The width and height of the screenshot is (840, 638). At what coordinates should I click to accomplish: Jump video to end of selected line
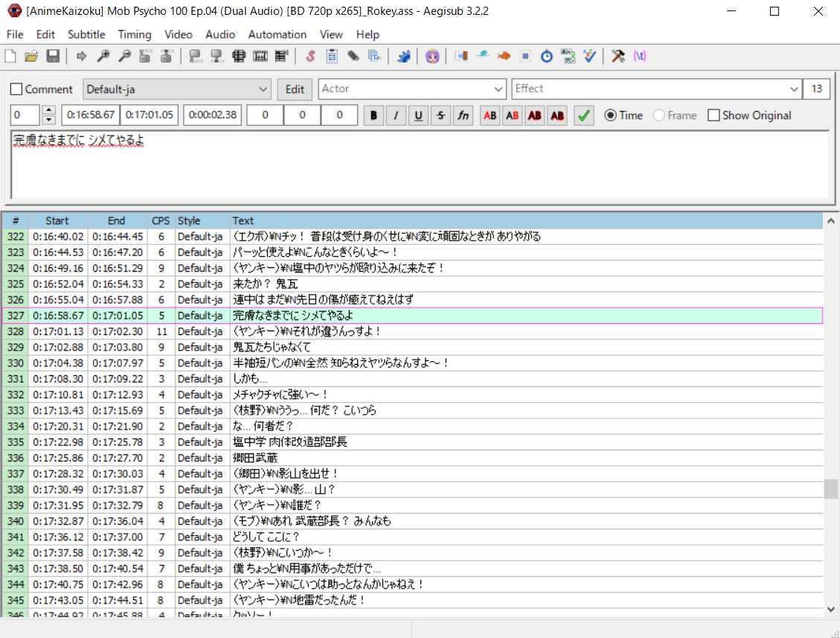pos(166,56)
